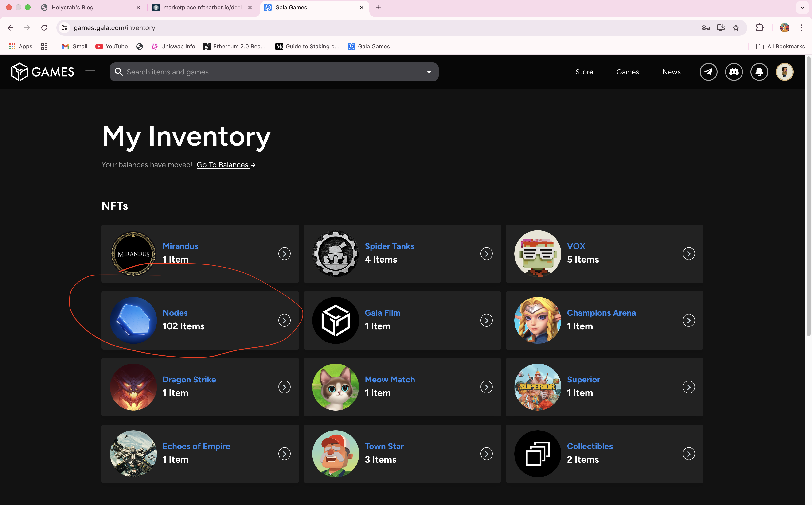The image size is (812, 505).
Task: Open the Gmail bookmark
Action: click(x=74, y=47)
